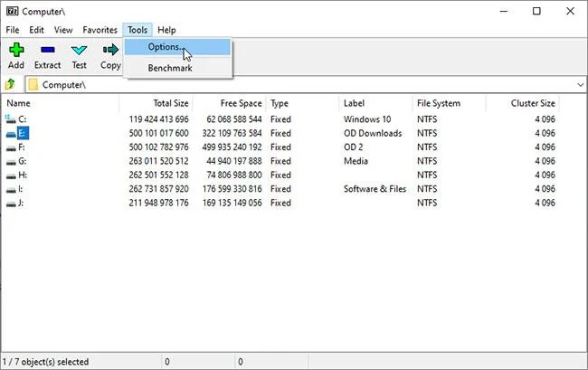The width and height of the screenshot is (588, 370).
Task: Sort by the Free Space column header
Action: click(x=229, y=103)
